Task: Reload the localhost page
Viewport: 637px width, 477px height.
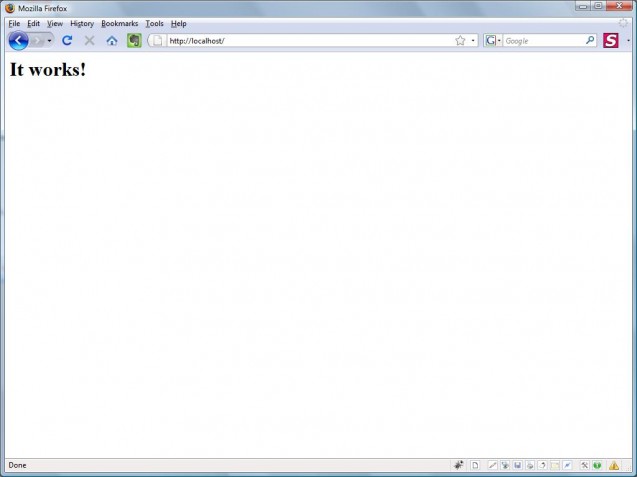Action: 67,40
